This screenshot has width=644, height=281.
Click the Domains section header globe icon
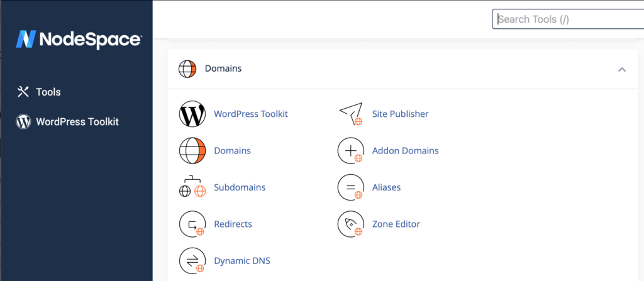click(187, 69)
